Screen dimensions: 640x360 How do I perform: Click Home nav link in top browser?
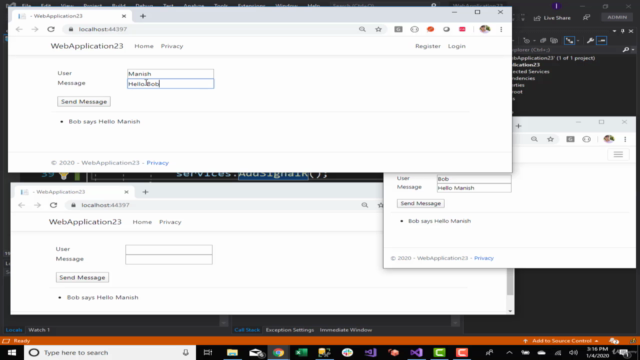[x=144, y=46]
